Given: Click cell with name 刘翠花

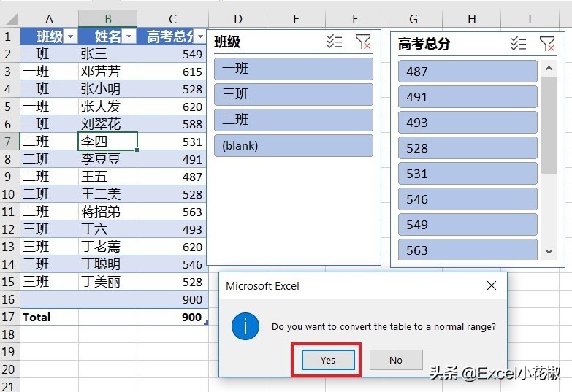Looking at the screenshot, I should (x=107, y=124).
